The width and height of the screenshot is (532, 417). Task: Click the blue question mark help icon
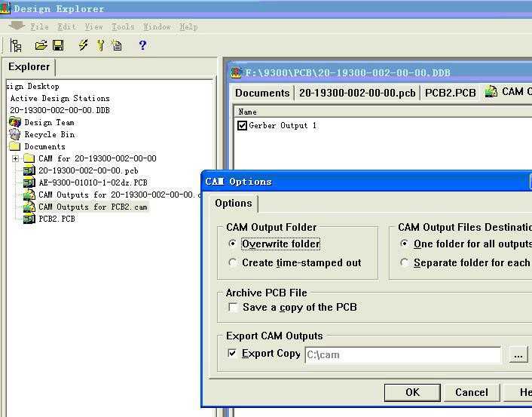[142, 44]
